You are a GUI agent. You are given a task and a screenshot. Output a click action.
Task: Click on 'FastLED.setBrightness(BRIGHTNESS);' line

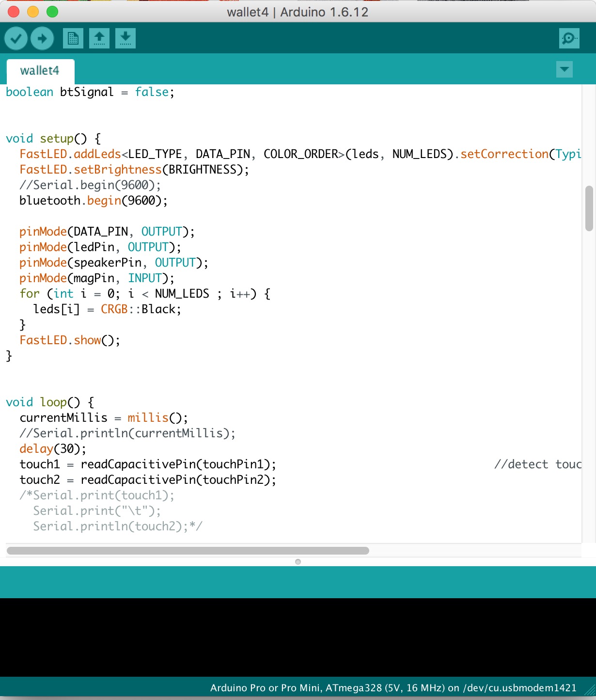click(134, 170)
